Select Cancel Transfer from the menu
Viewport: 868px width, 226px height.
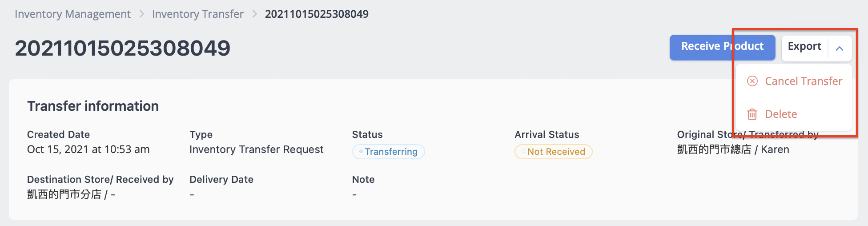coord(794,81)
